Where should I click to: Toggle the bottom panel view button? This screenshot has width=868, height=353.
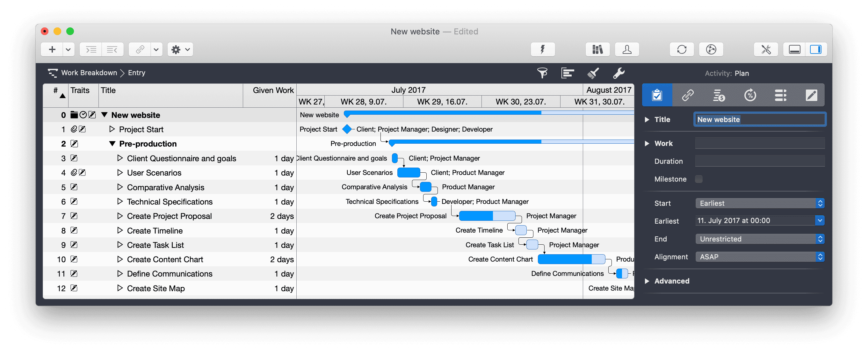coord(794,50)
